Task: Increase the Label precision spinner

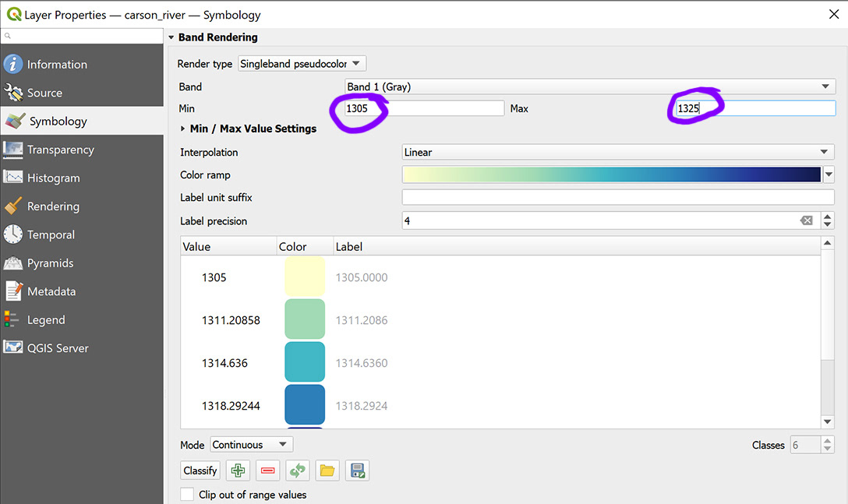Action: pos(828,217)
